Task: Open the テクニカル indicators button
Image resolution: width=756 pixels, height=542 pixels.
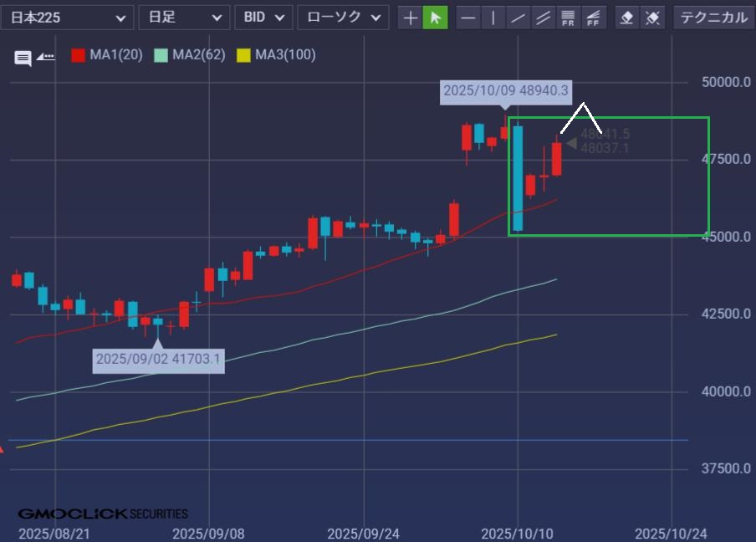Action: [x=713, y=18]
